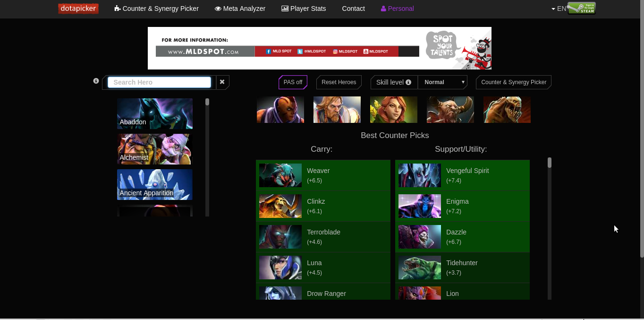The width and height of the screenshot is (644, 320).
Task: Click the Support/Utility: column heading
Action: (461, 149)
